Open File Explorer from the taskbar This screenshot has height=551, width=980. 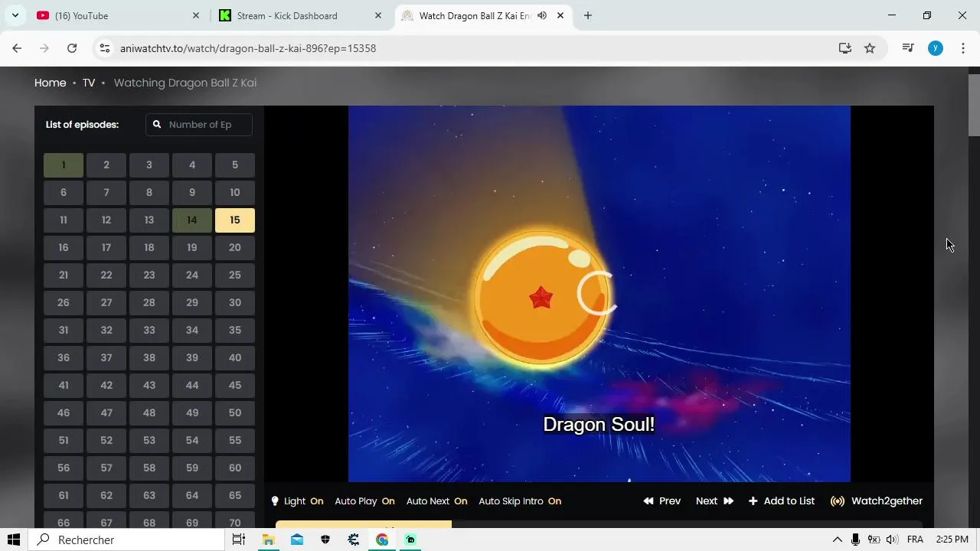[268, 540]
